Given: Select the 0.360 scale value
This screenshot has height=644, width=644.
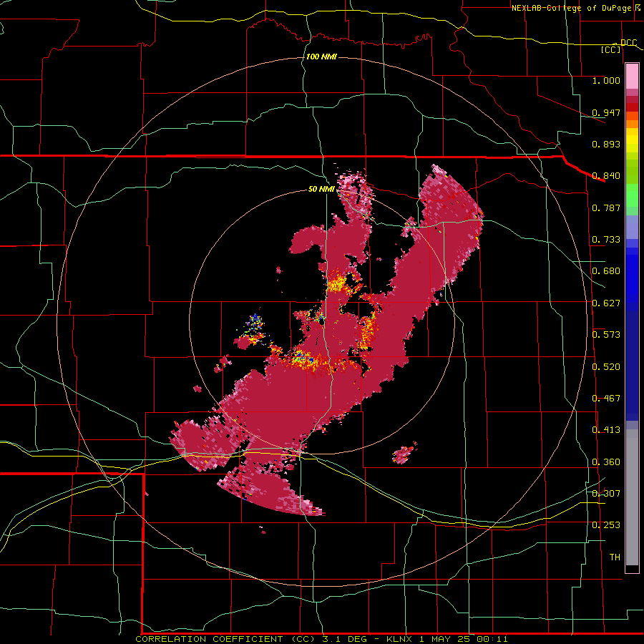Looking at the screenshot, I should point(606,462).
